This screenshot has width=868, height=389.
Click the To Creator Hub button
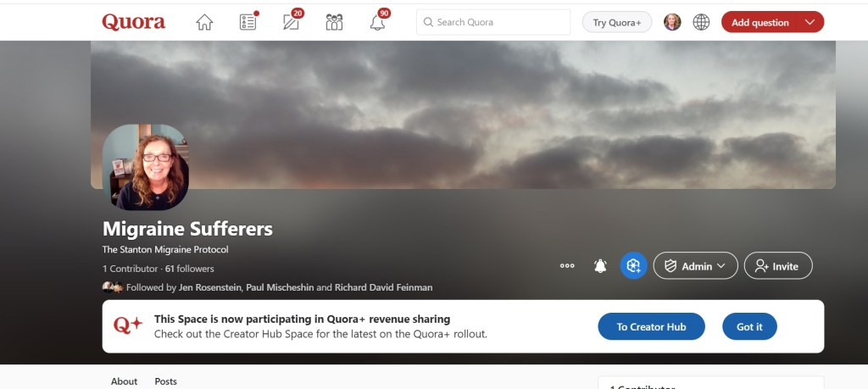651,327
